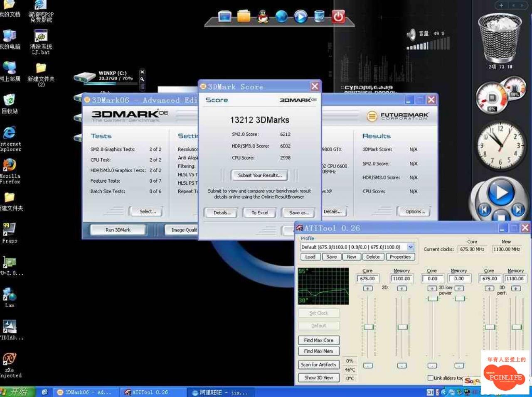Screen dimensions: 532x397
Task: Skip to previous track in player widget
Action: click(484, 210)
